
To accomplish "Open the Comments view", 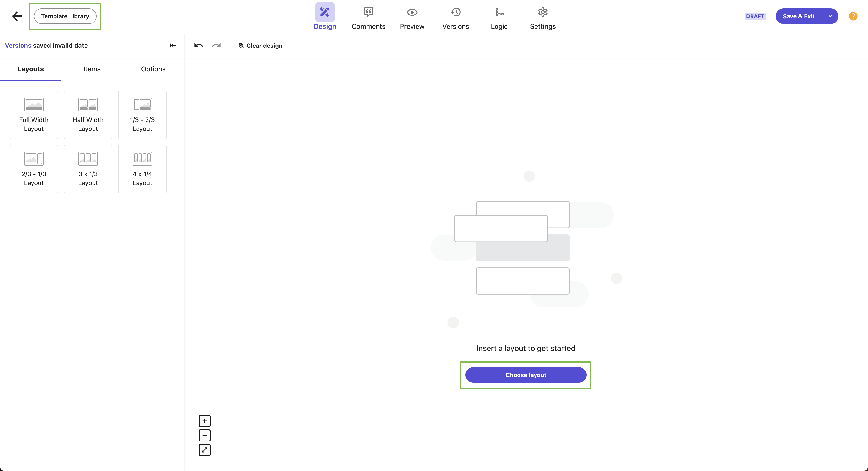I will coord(368,18).
